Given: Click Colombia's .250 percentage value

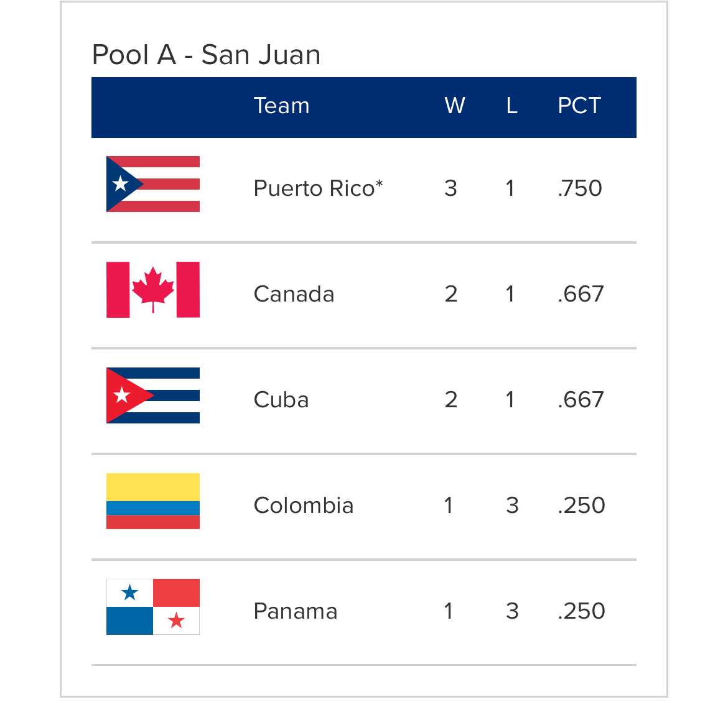Looking at the screenshot, I should 581,506.
